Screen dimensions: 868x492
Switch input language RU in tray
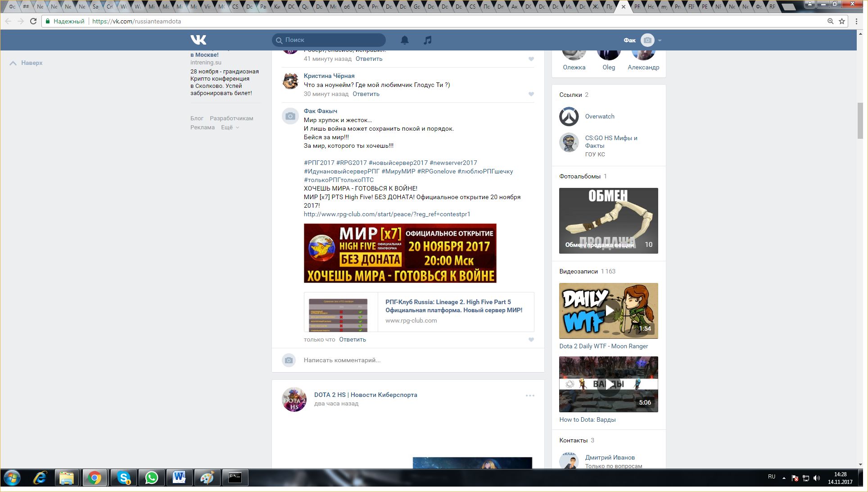pyautogui.click(x=772, y=477)
